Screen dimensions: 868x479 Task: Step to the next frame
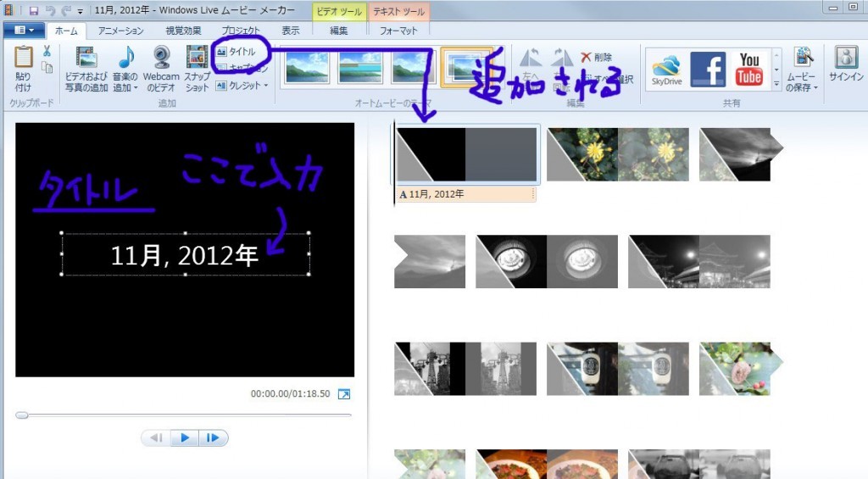tap(214, 438)
